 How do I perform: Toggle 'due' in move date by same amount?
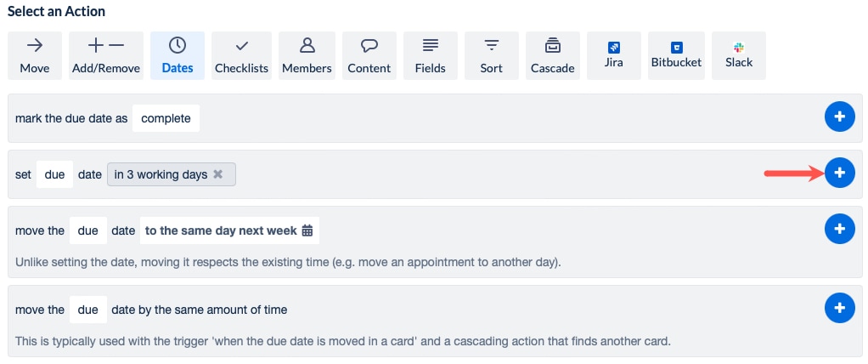(88, 310)
